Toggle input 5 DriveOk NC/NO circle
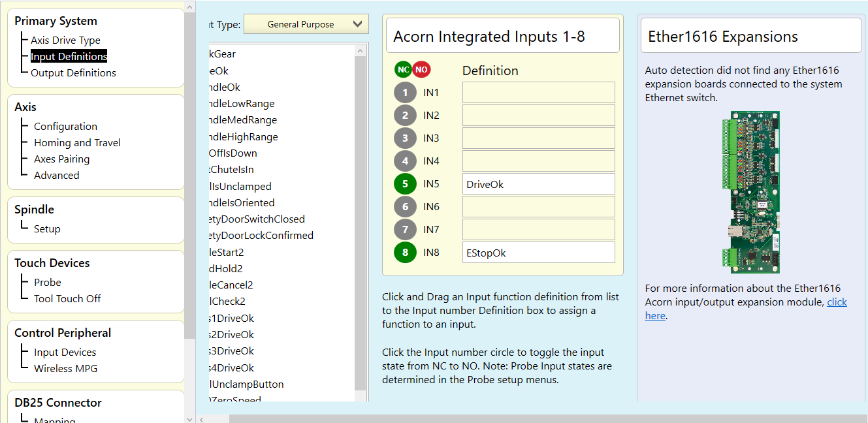The height and width of the screenshot is (423, 868). coord(405,184)
